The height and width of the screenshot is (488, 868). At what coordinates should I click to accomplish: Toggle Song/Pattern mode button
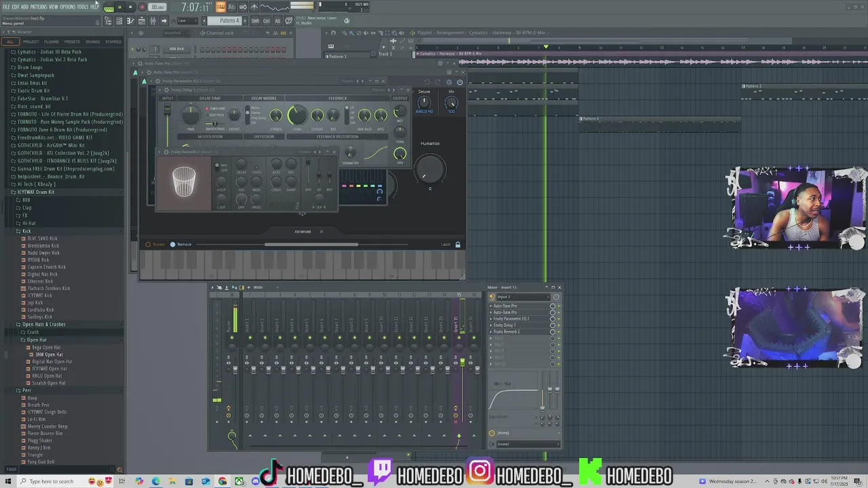point(108,7)
